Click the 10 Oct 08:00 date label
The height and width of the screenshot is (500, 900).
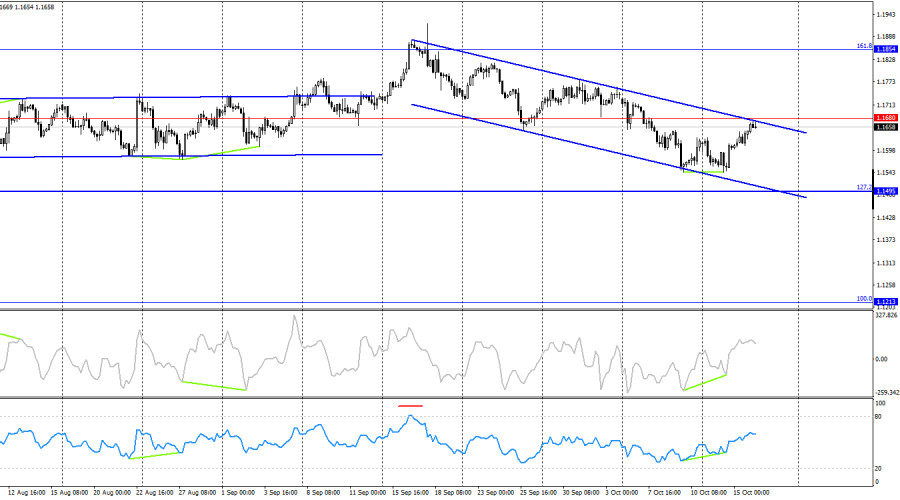(708, 493)
